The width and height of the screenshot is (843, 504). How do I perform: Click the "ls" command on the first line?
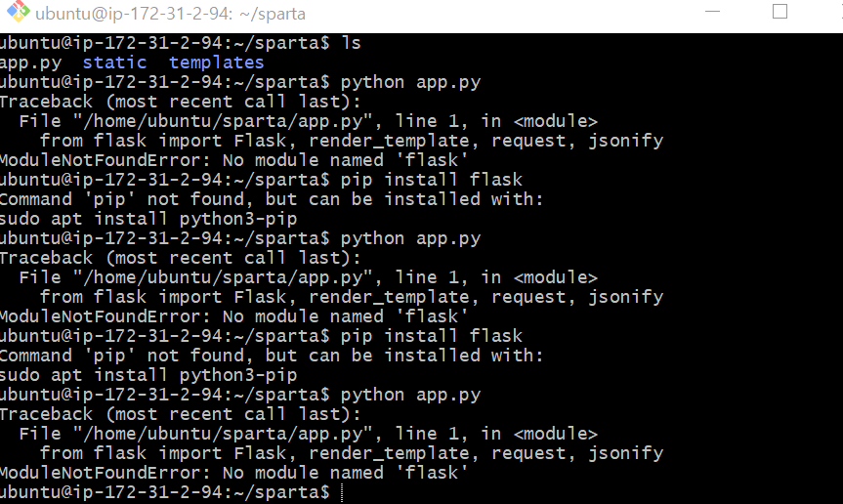click(351, 43)
